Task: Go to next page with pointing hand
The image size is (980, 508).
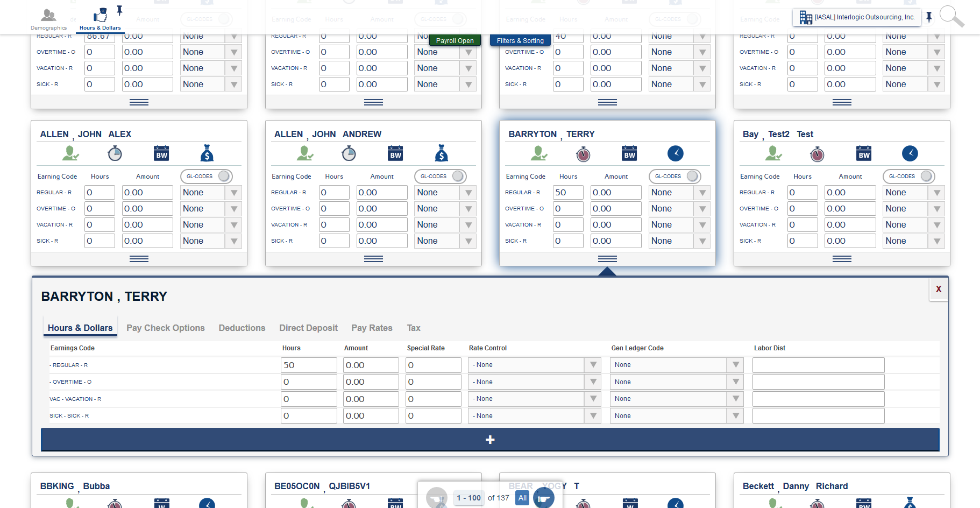Action: [543, 498]
